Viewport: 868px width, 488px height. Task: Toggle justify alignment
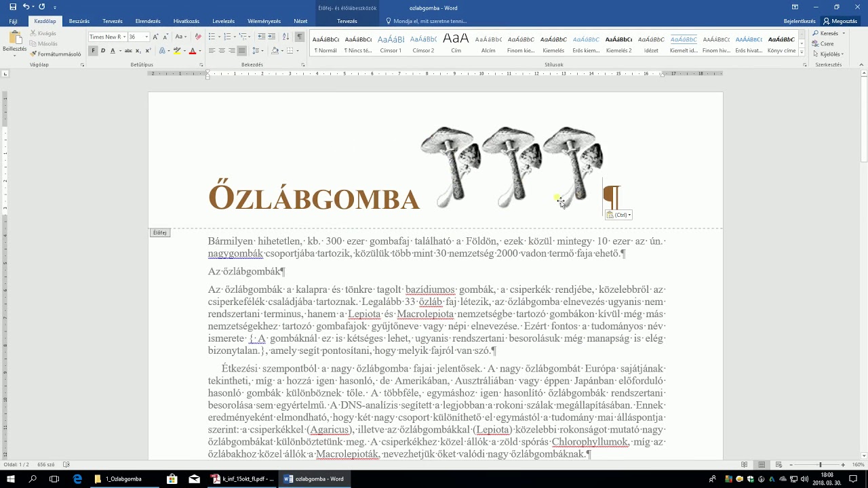click(242, 51)
